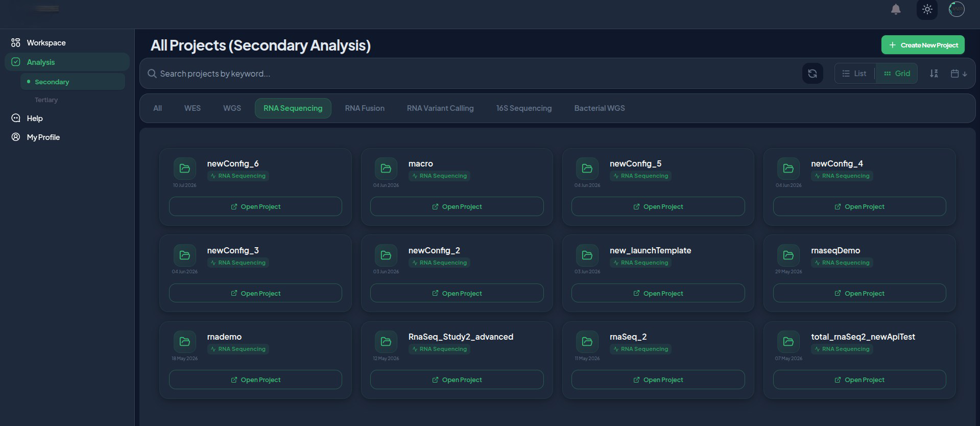The height and width of the screenshot is (426, 980).
Task: Select the WES filter tab
Action: point(193,108)
